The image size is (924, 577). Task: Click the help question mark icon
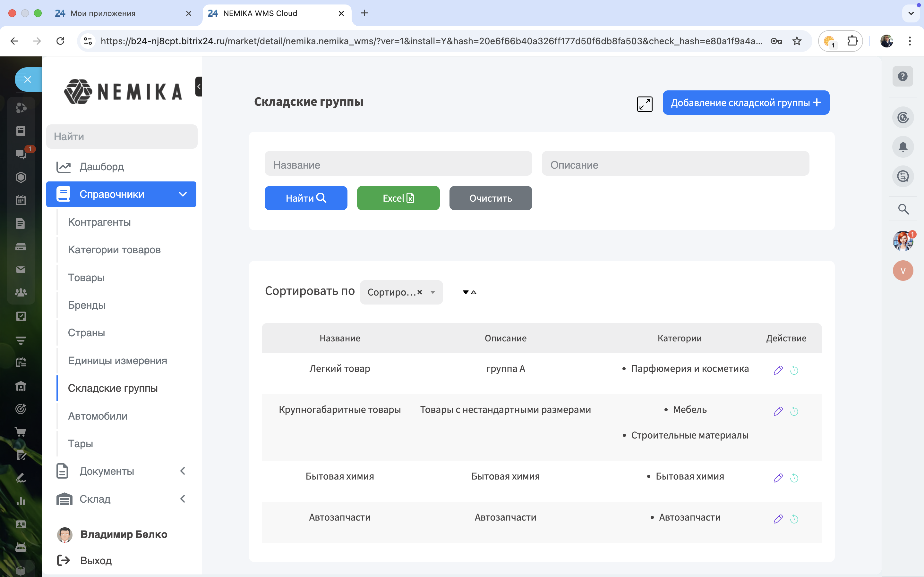[x=903, y=76]
